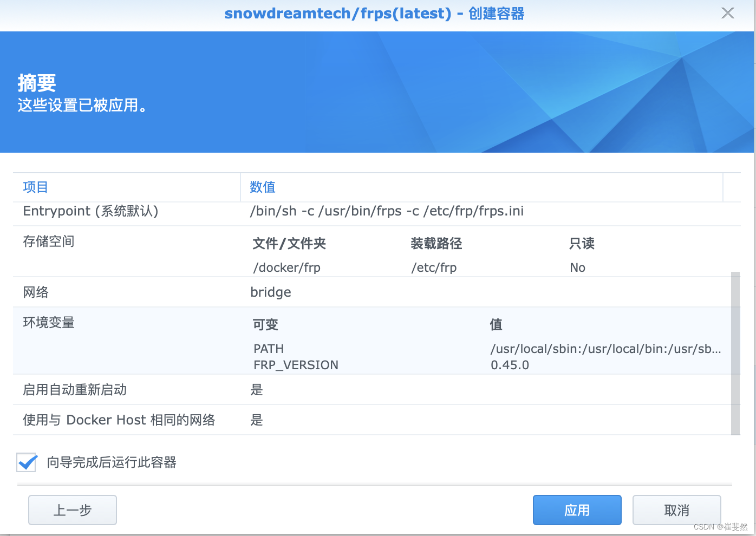This screenshot has height=536, width=756.
Task: Select the Entrypoint (系统默认) row label
Action: pyautogui.click(x=91, y=211)
